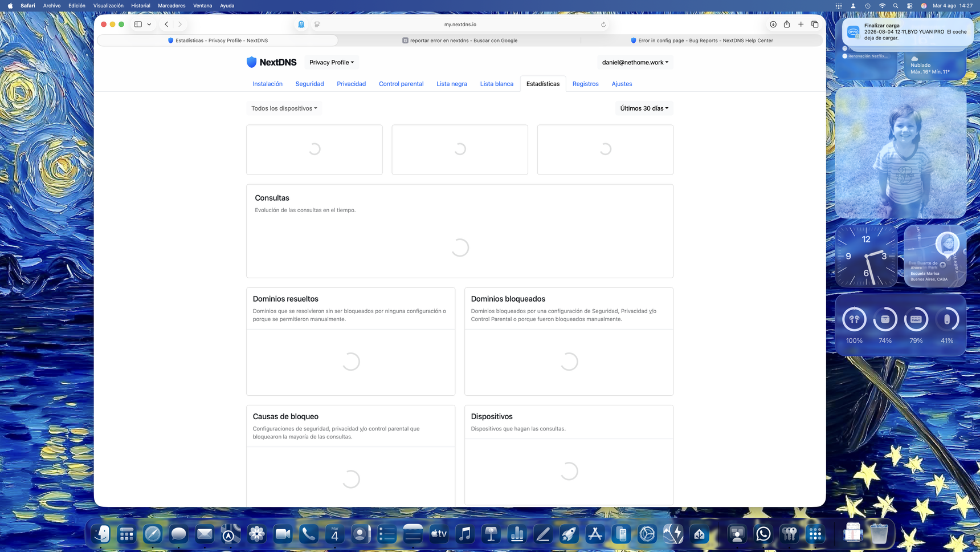Click the analog clock widget
Screen dimensions: 980x552
[x=866, y=256]
